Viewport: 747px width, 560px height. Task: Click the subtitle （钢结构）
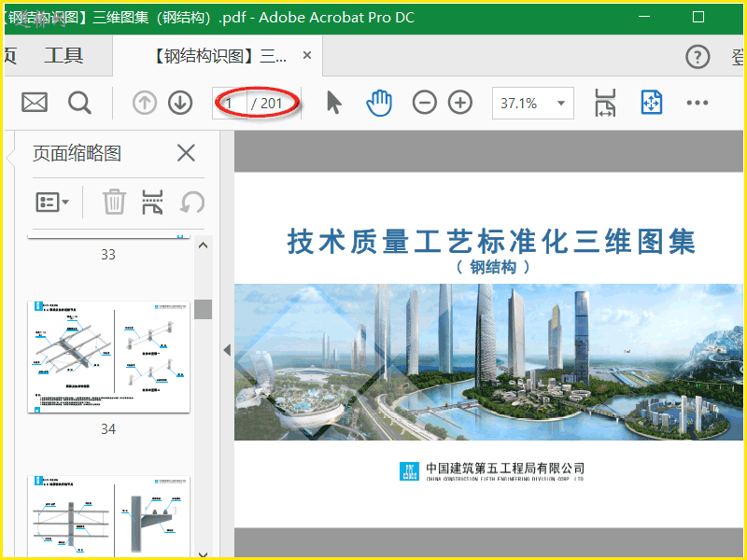(493, 267)
